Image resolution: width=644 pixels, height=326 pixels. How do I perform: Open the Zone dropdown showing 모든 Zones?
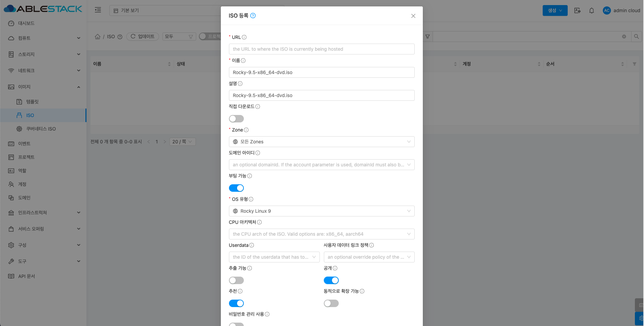pyautogui.click(x=322, y=142)
